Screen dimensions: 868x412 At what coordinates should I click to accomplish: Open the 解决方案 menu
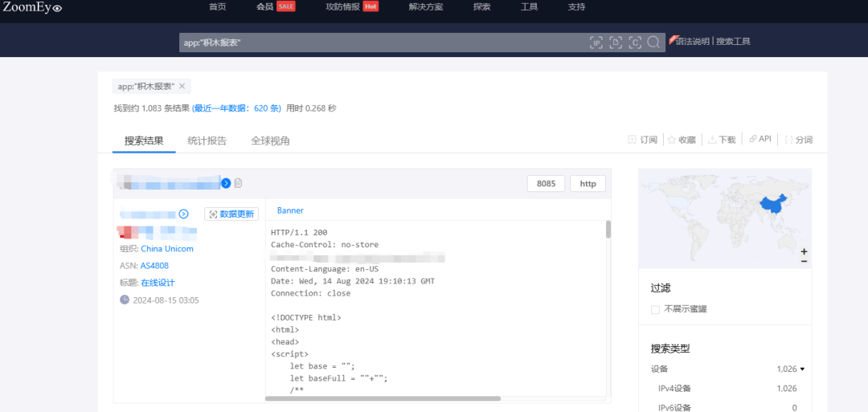pyautogui.click(x=426, y=7)
